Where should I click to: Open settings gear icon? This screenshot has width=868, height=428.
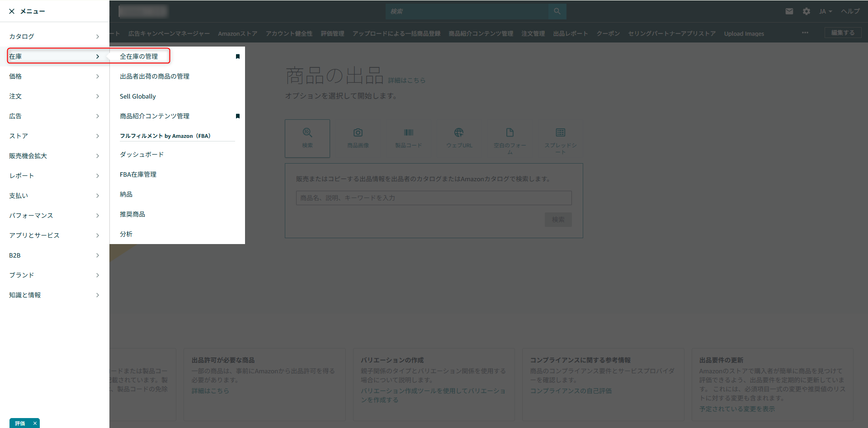[806, 11]
